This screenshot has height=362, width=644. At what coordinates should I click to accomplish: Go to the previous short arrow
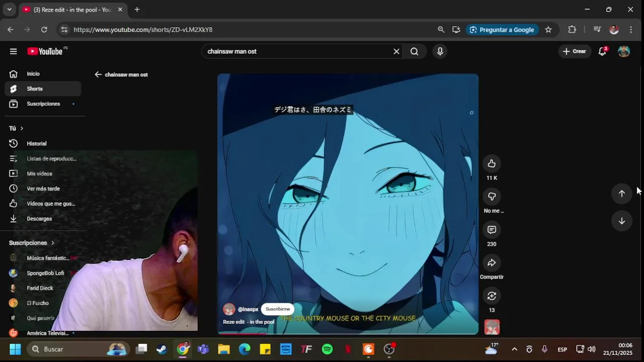[x=622, y=194]
